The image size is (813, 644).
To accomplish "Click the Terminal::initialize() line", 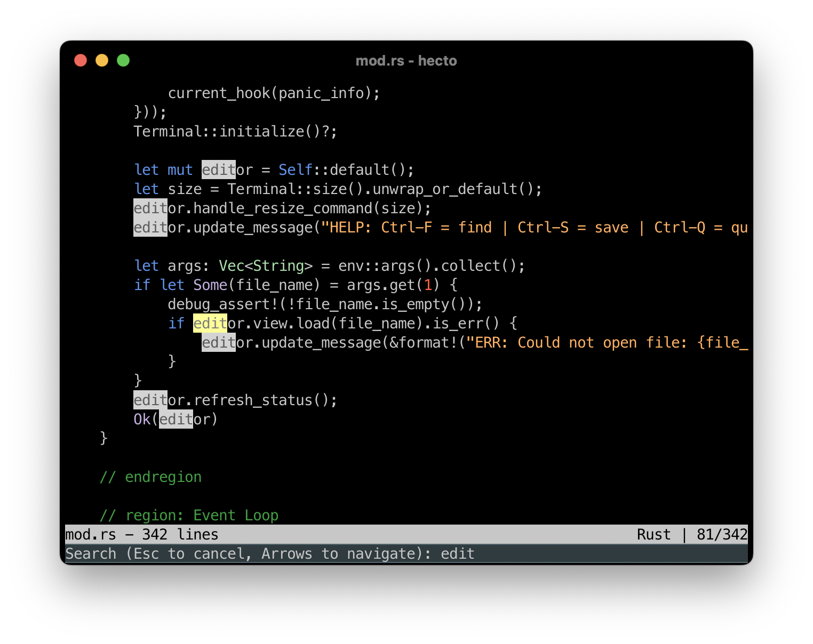I will click(x=235, y=131).
